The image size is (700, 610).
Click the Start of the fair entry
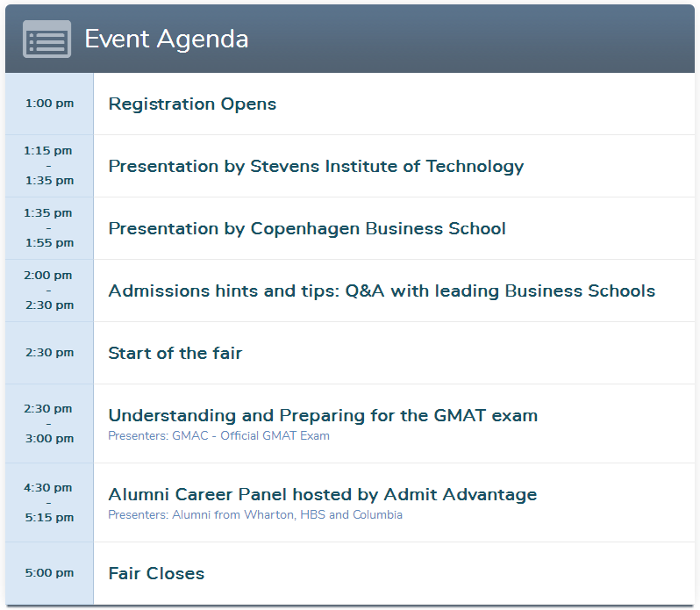coord(175,353)
